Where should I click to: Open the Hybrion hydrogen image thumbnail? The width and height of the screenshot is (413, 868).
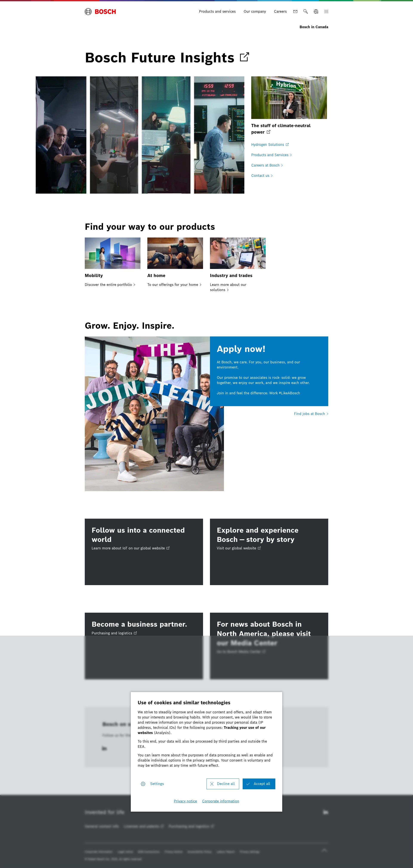tap(289, 97)
